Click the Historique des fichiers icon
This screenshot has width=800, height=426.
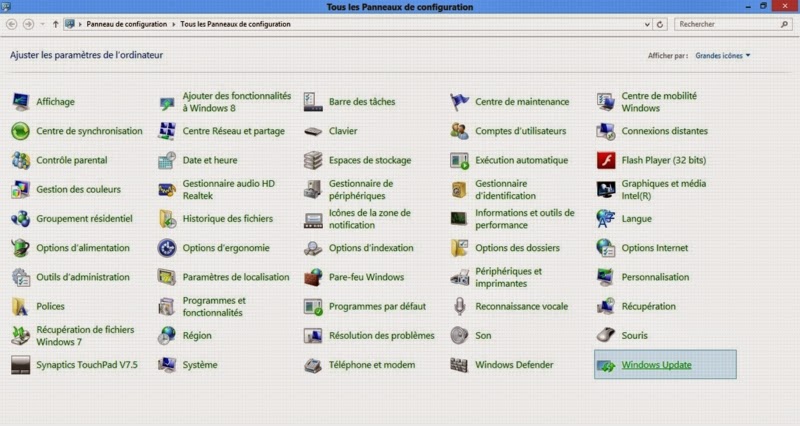click(x=167, y=219)
